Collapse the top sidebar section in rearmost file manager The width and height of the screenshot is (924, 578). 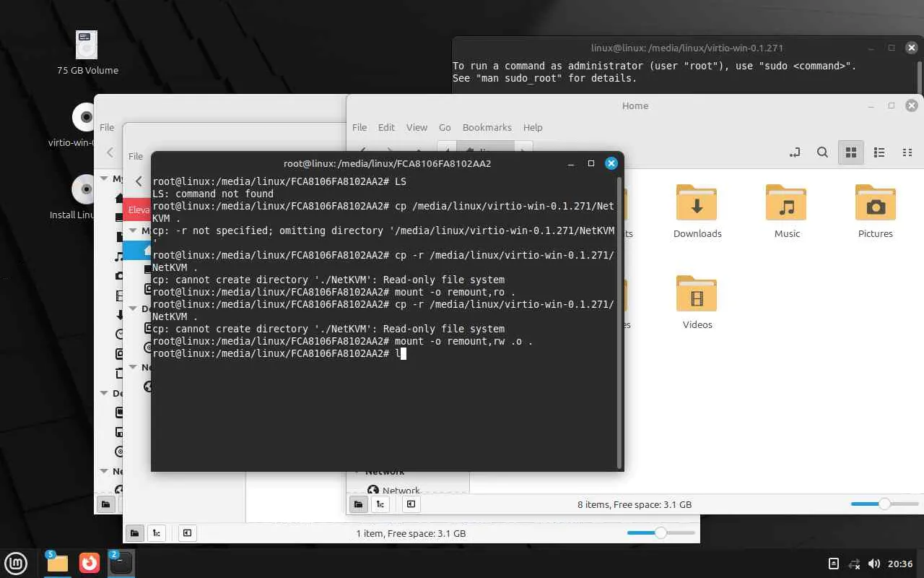(x=104, y=178)
